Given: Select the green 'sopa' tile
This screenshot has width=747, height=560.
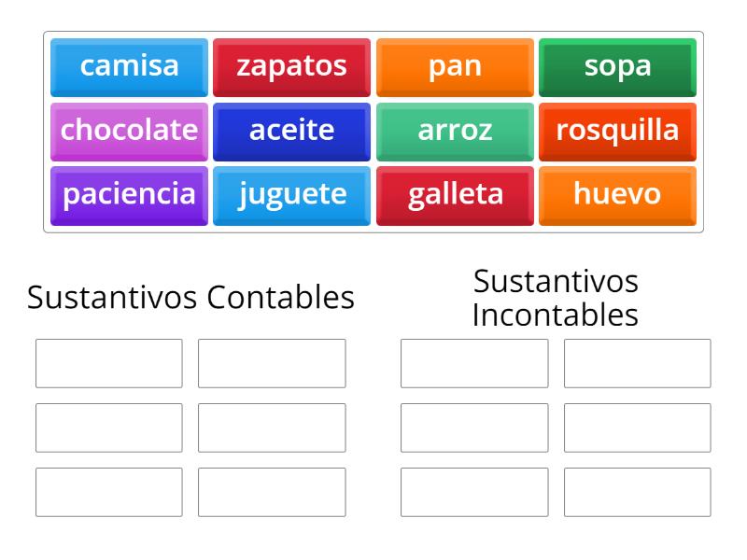Looking at the screenshot, I should tap(617, 66).
